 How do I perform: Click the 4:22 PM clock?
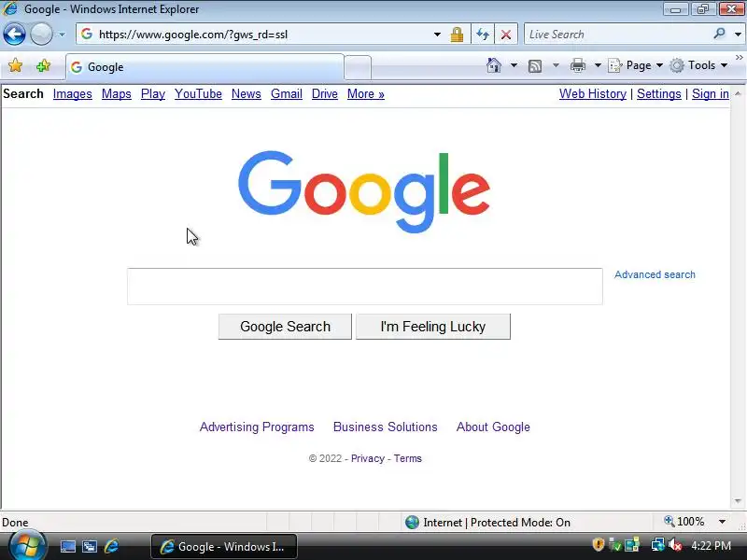click(711, 546)
